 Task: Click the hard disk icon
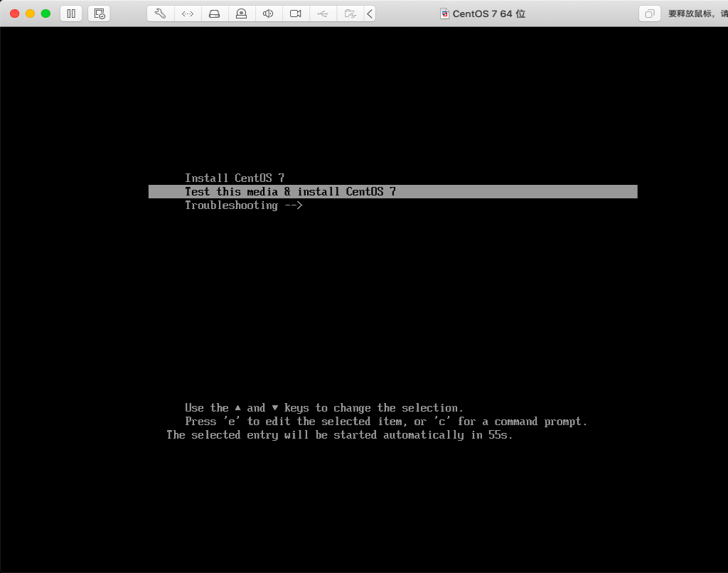(x=215, y=14)
